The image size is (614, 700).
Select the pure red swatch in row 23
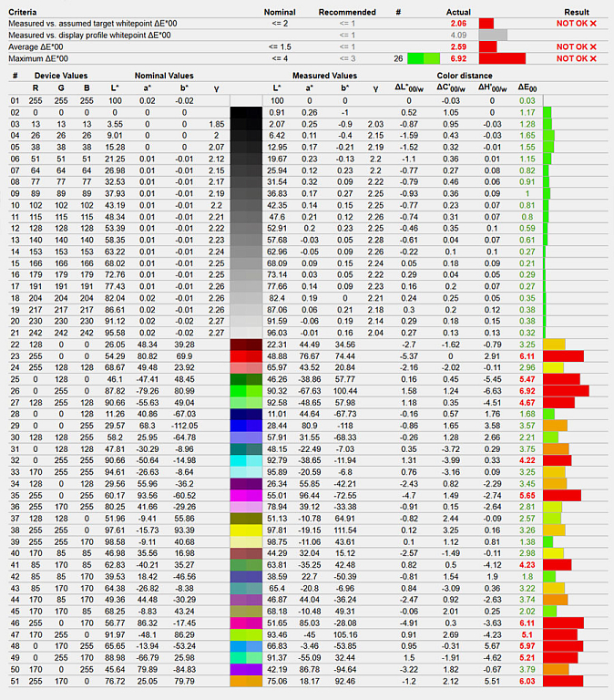coord(246,356)
